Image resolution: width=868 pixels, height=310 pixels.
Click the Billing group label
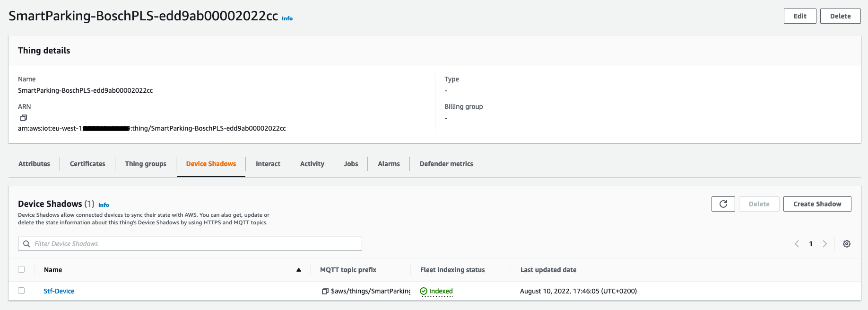[x=464, y=106]
